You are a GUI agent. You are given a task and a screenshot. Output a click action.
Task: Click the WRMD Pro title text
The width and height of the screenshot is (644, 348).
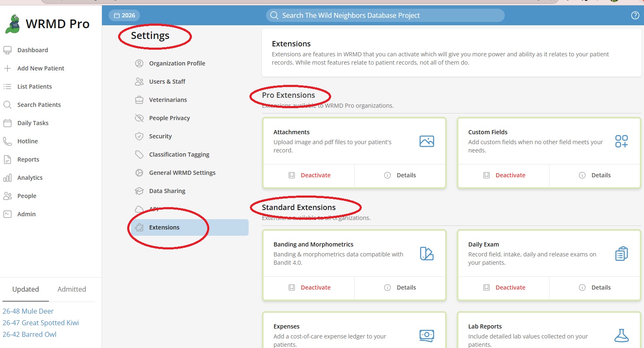(58, 24)
